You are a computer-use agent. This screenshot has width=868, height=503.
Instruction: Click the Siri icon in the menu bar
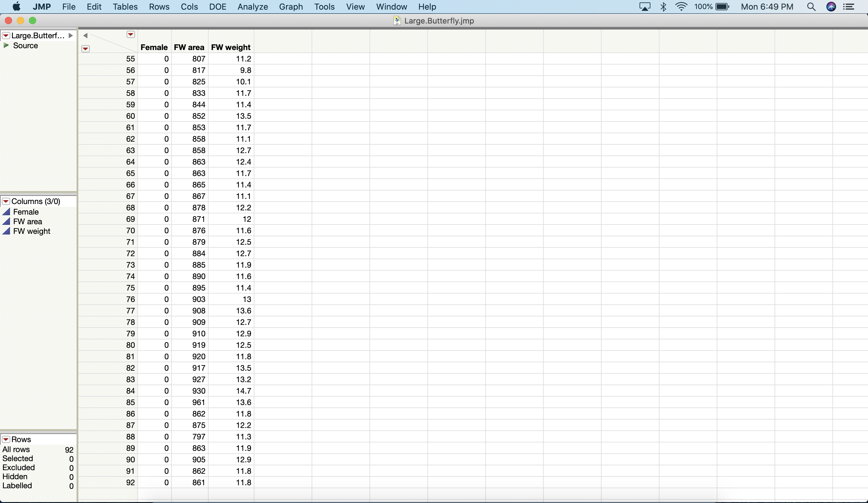(831, 7)
